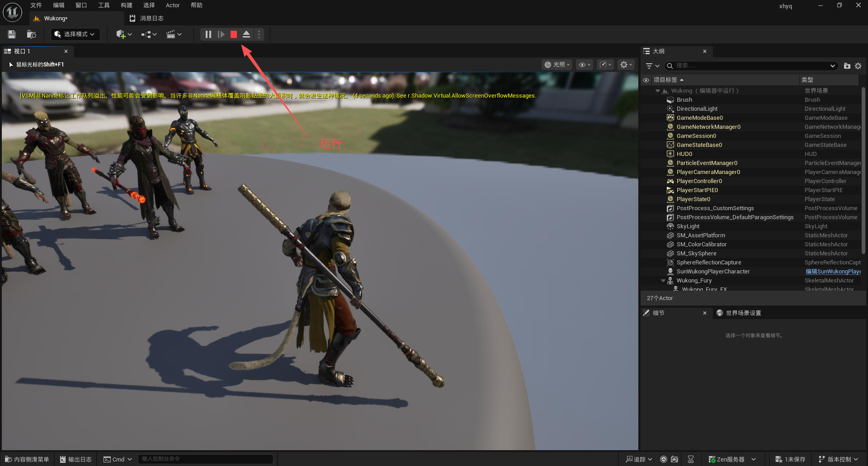This screenshot has height=466, width=868.
Task: Open the 选择 menu
Action: [x=149, y=5]
